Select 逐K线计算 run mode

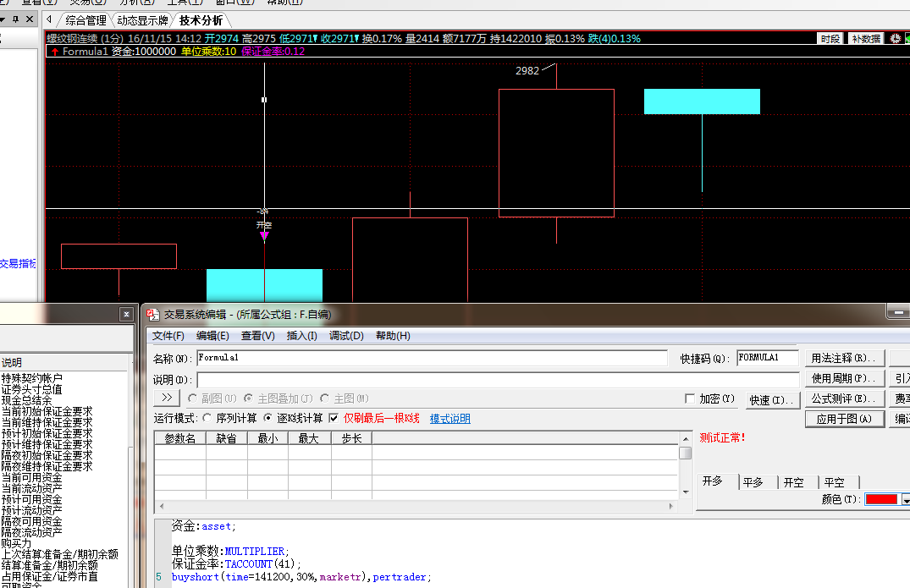click(x=268, y=418)
